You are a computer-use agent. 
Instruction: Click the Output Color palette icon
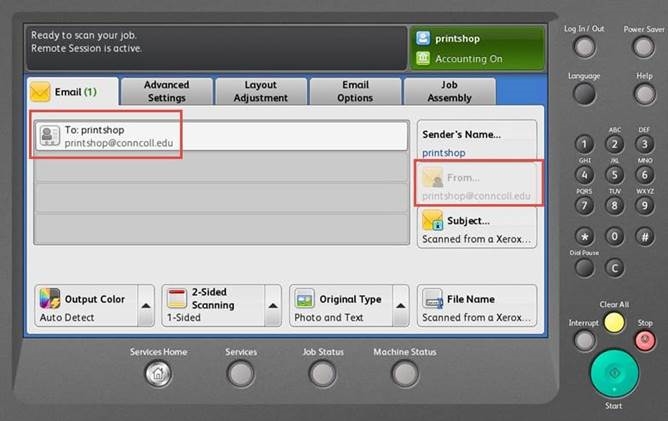click(x=50, y=298)
